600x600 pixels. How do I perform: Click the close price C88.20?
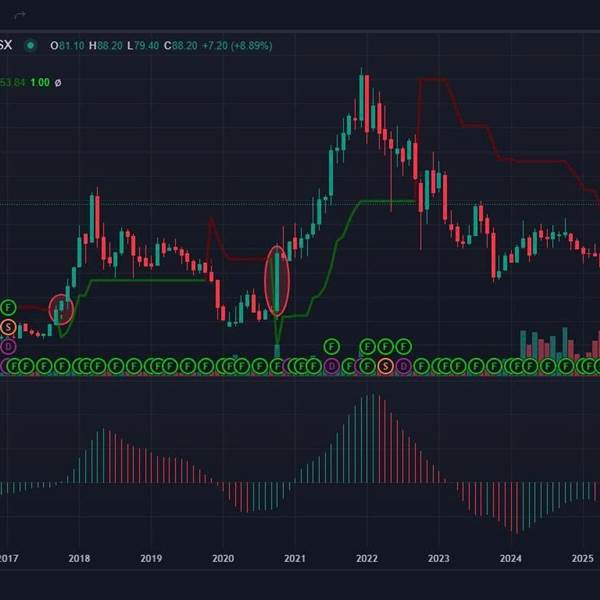pyautogui.click(x=181, y=46)
